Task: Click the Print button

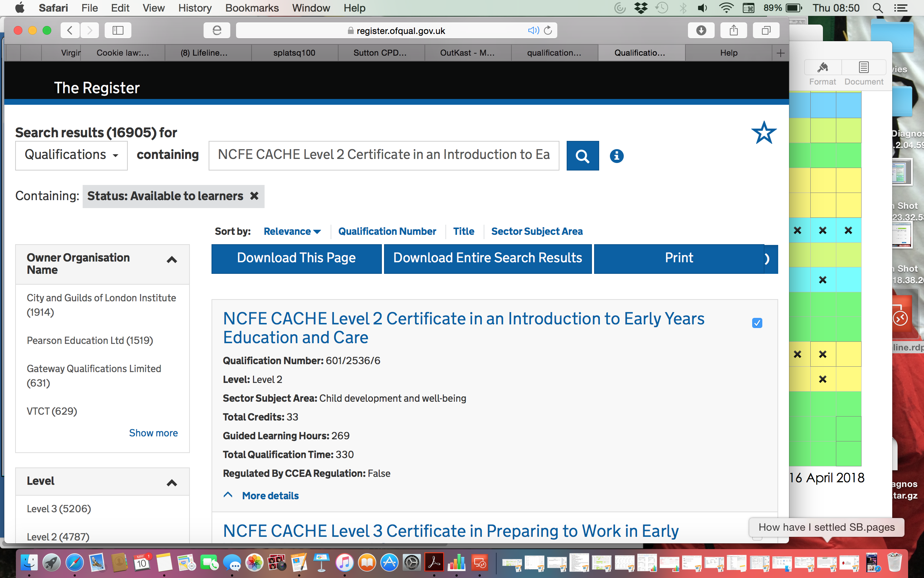Action: (679, 259)
